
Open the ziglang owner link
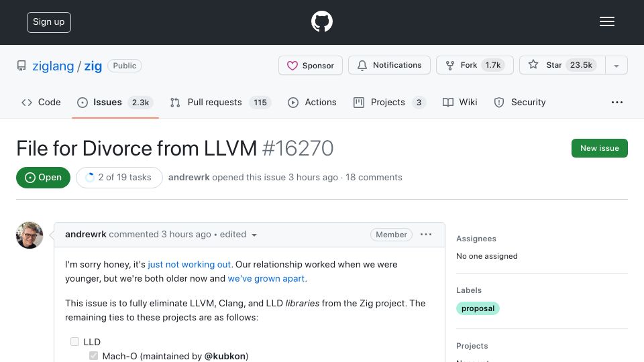[53, 66]
